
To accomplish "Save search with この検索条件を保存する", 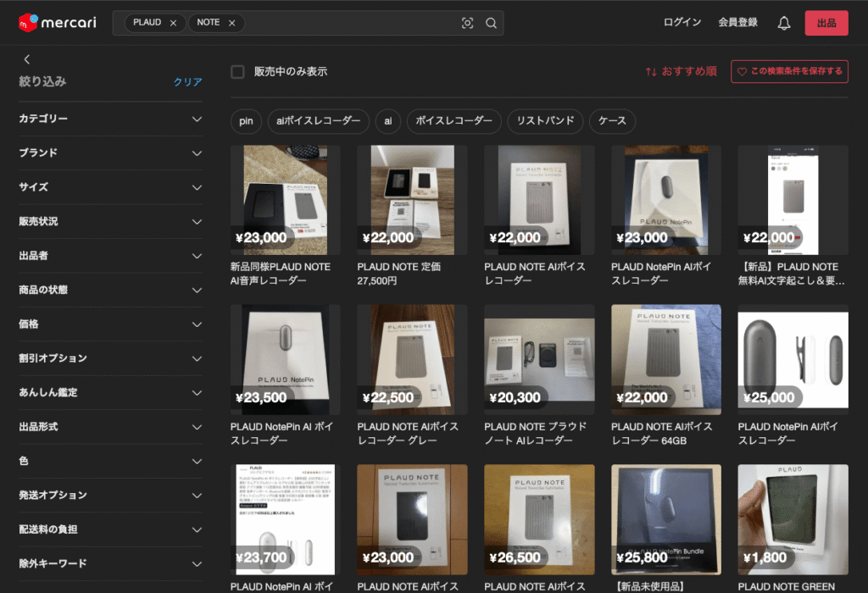I will (789, 72).
